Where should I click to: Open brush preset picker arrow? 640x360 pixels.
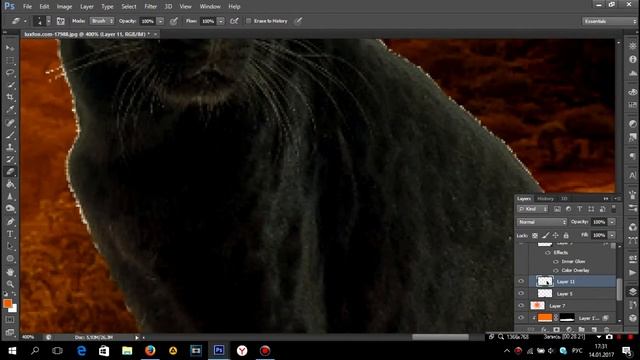click(x=49, y=21)
